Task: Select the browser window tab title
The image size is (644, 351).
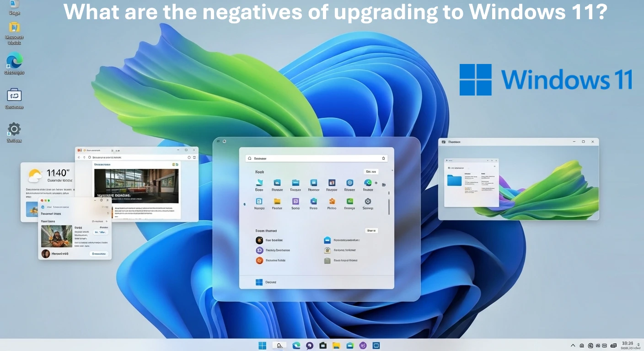Action: pos(93,150)
